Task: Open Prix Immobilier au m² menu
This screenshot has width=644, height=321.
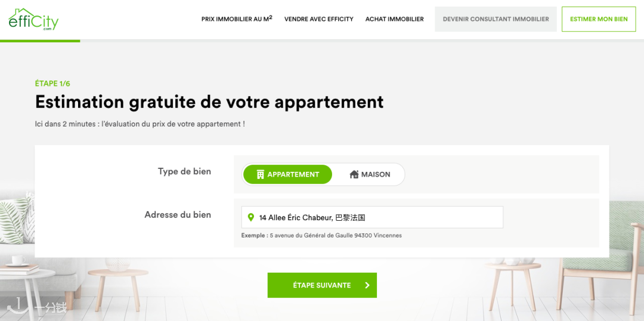Action: (237, 19)
